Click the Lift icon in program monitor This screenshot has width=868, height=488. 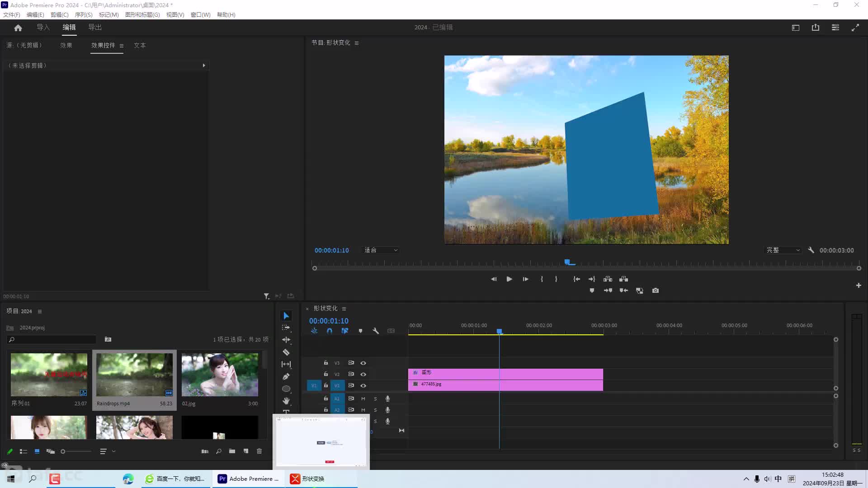608,279
